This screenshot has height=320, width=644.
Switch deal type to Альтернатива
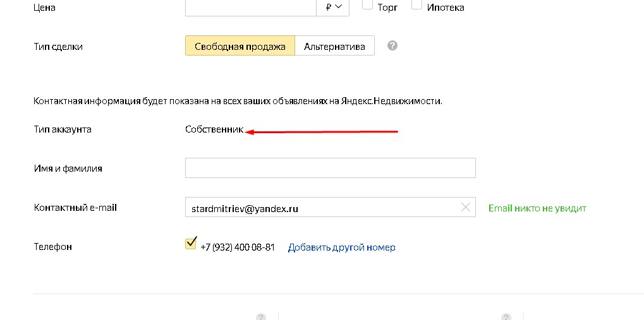(334, 45)
